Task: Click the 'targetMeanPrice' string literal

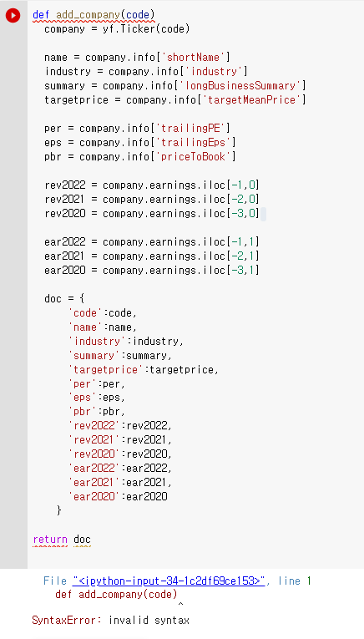Action: coord(251,100)
